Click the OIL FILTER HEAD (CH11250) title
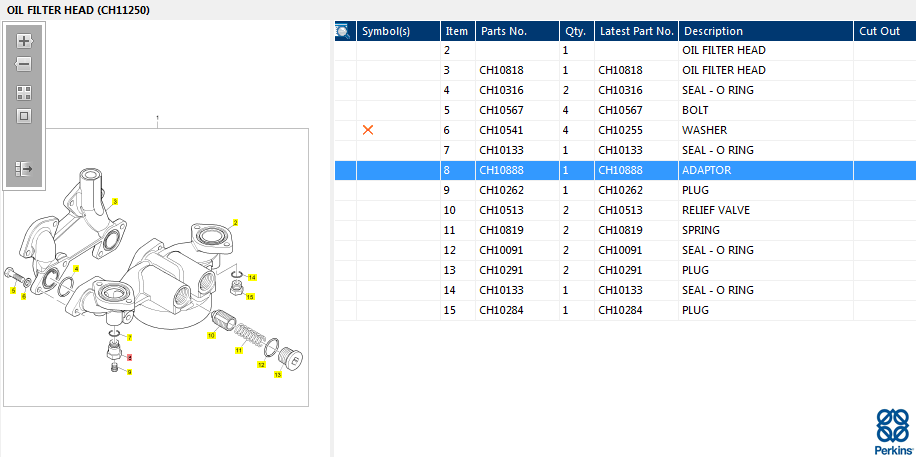Screen dimensions: 916x457 [x=78, y=10]
